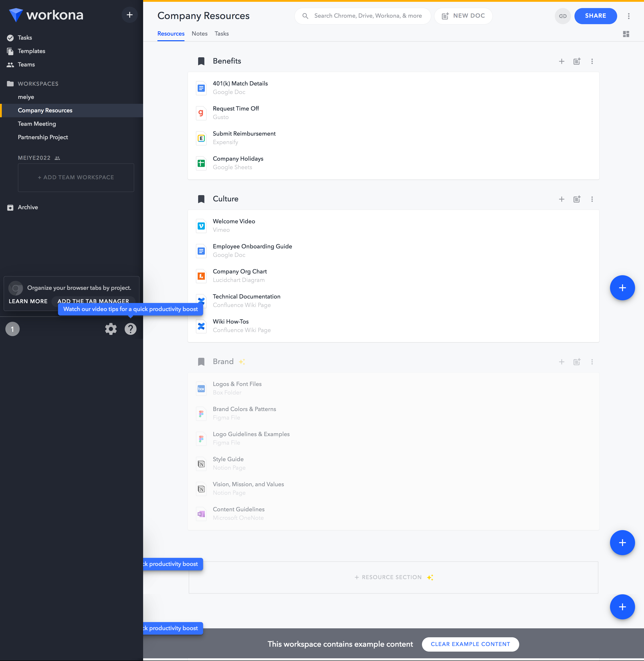Click the 'Watch our video tips' tooltip banner

[x=131, y=309]
